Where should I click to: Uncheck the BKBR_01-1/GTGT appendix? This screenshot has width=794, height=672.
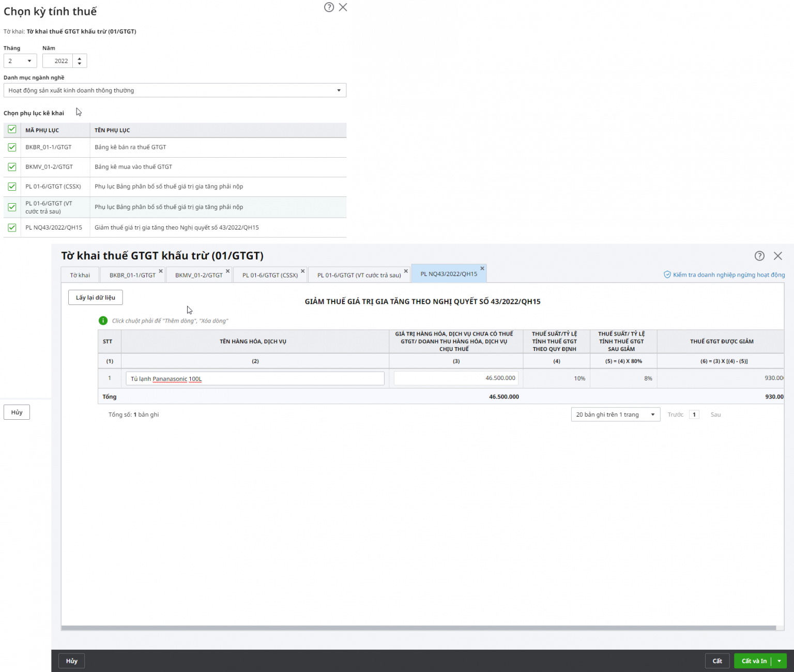tap(12, 147)
